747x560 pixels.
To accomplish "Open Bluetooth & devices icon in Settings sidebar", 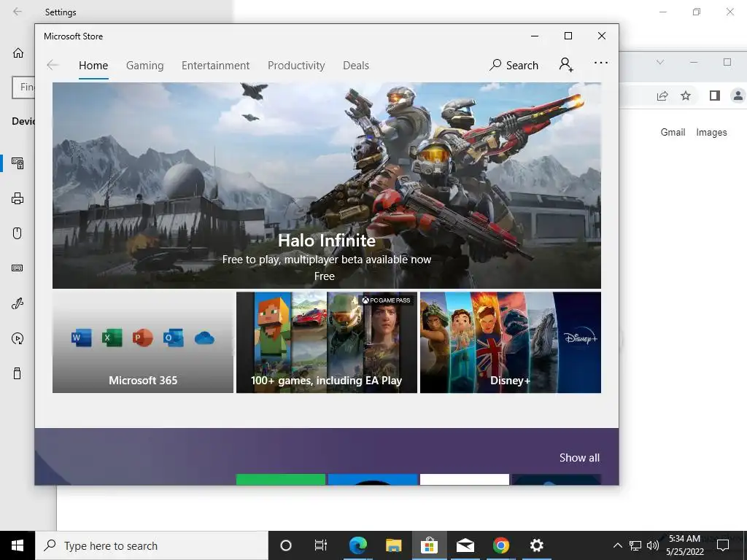I will tap(18, 163).
